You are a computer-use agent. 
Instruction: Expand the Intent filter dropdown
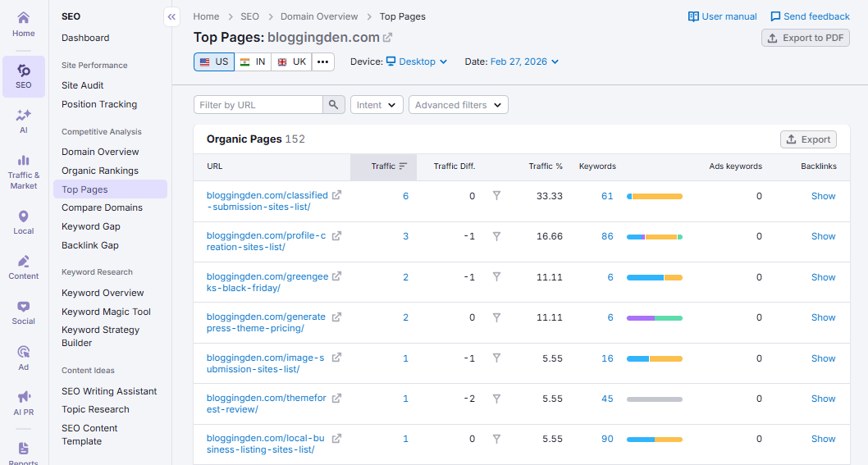377,105
